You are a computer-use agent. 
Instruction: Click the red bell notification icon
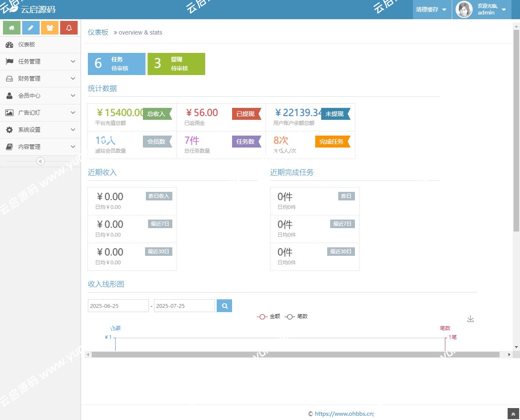69,28
